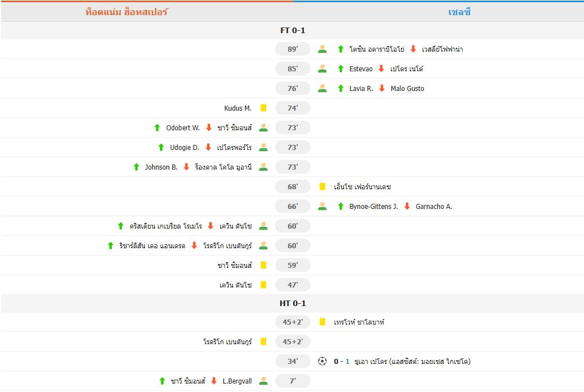Click the 89' minute badge

(293, 49)
